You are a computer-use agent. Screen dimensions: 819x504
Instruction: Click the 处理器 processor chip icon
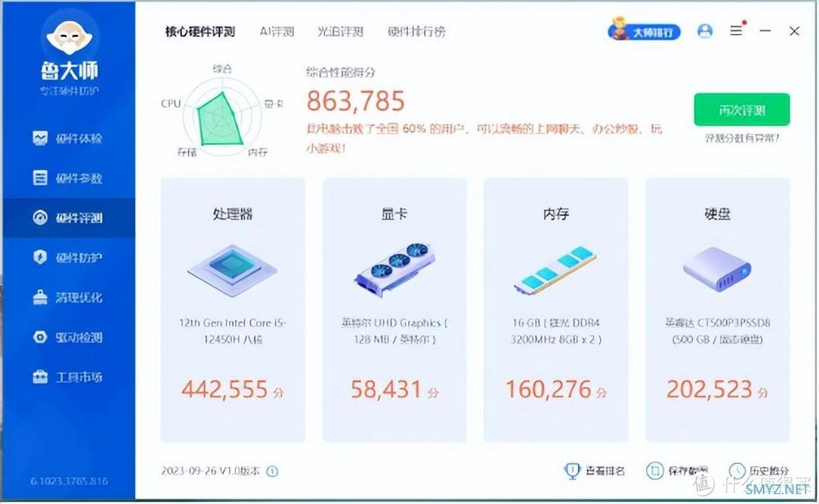click(x=233, y=271)
